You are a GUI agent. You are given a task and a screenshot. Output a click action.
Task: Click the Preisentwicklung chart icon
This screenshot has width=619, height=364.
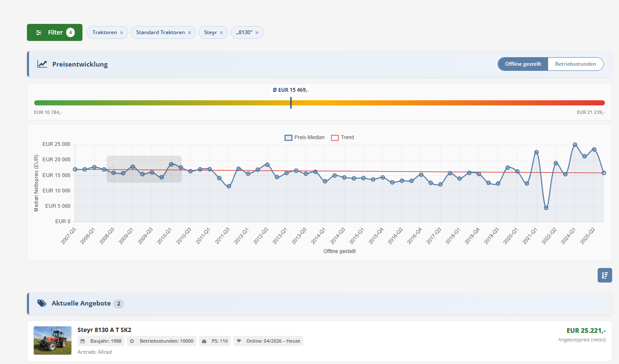coord(42,64)
